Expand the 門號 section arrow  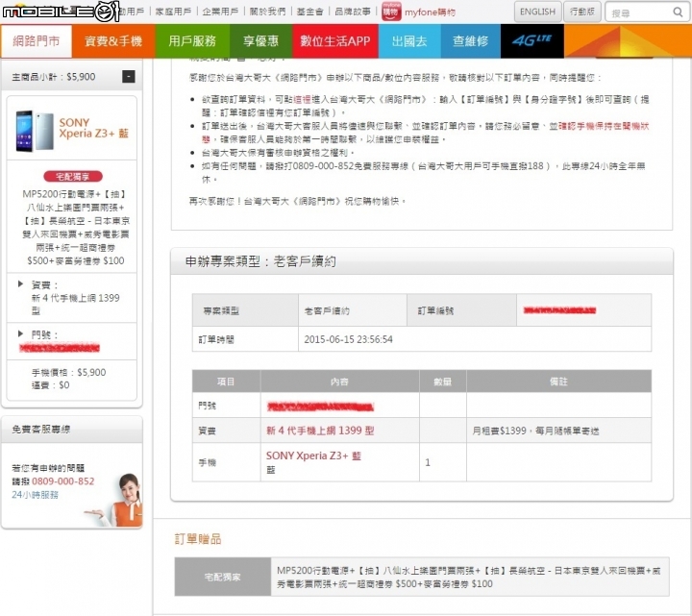click(20, 333)
